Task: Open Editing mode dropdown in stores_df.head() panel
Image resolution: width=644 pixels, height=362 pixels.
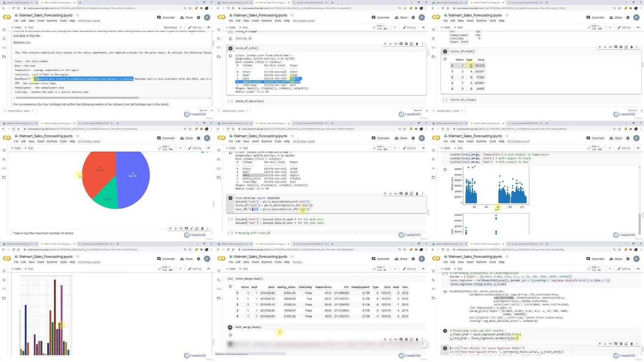Action: pyautogui.click(x=625, y=27)
